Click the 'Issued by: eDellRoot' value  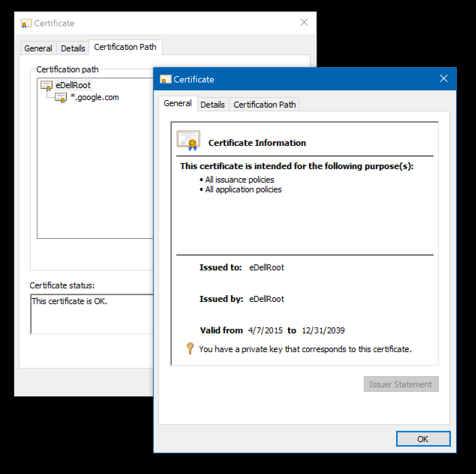point(267,299)
